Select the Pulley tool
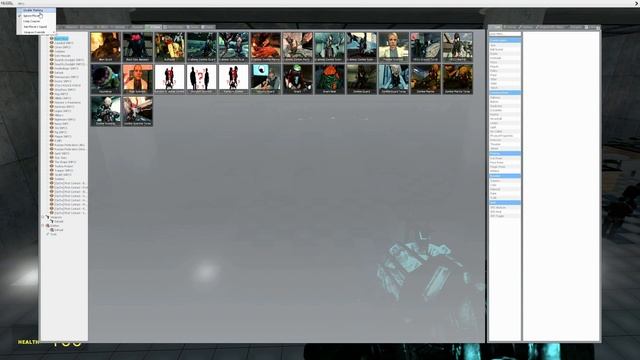640x360 pixels. pyautogui.click(x=505, y=71)
